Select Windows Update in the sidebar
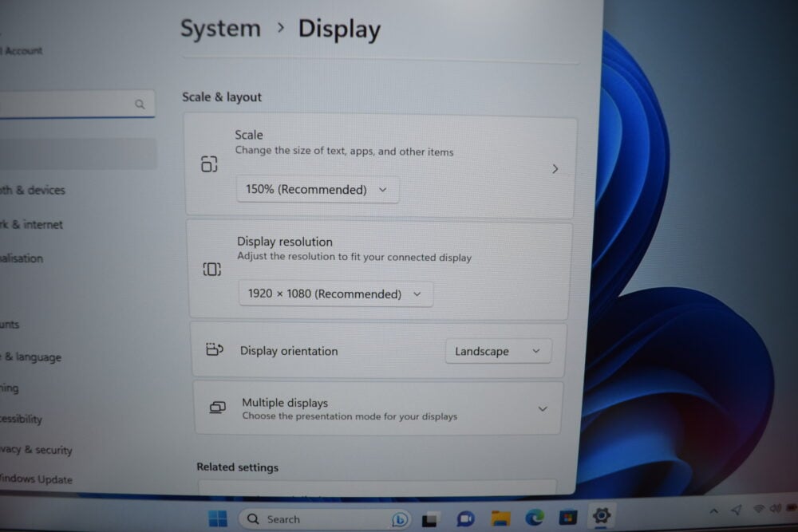 36,479
